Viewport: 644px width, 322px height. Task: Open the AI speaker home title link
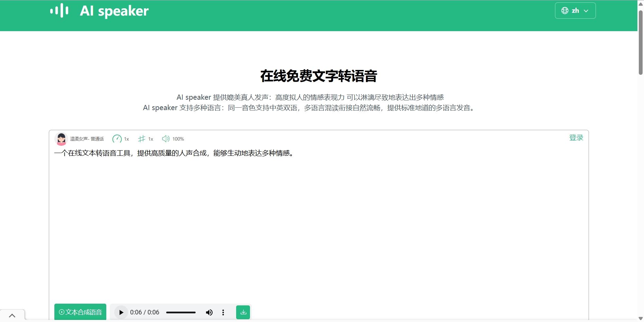click(x=114, y=11)
